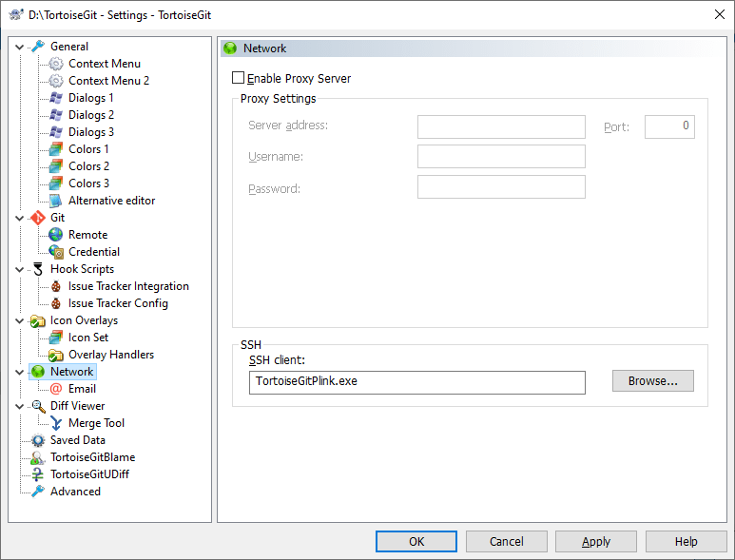Click the TortoiseGitBlame person icon

(37, 458)
